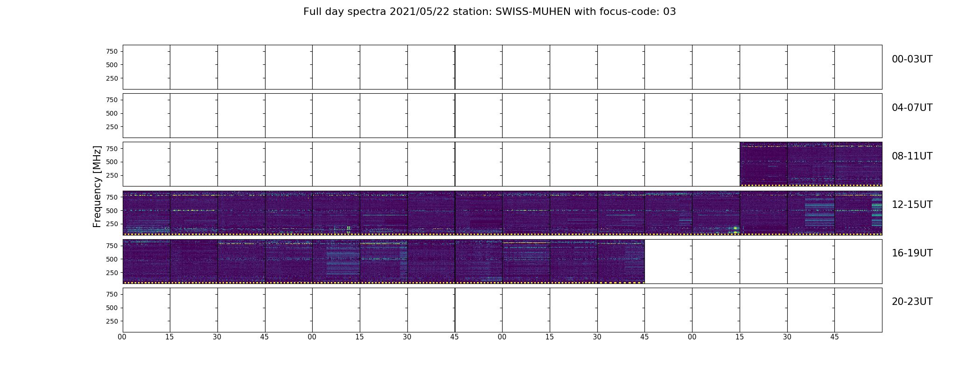Click the 500 tick label of 04-07UT row

[x=112, y=114]
